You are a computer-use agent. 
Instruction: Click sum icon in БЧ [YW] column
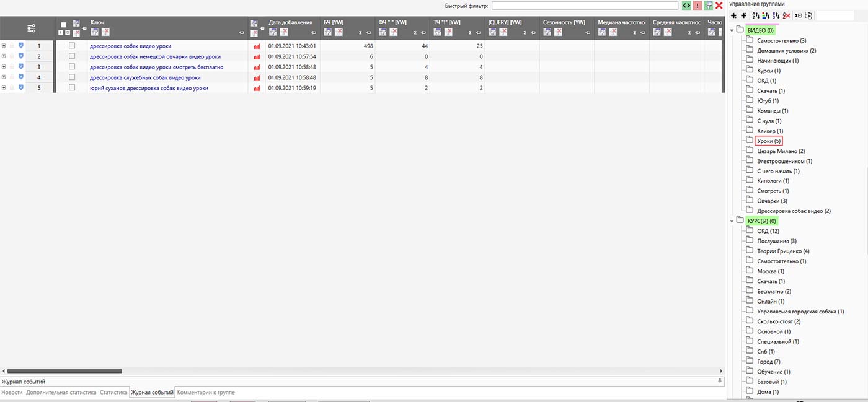pyautogui.click(x=360, y=32)
